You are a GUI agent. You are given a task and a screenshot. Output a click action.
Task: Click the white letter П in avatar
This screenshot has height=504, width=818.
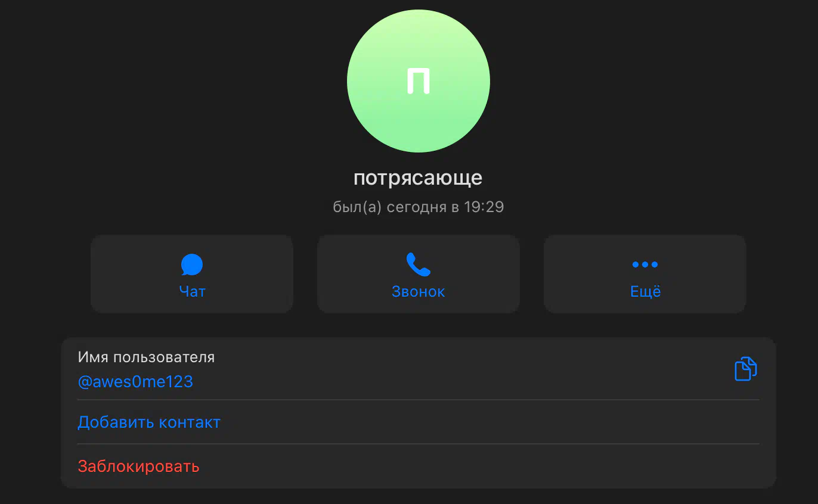[419, 81]
